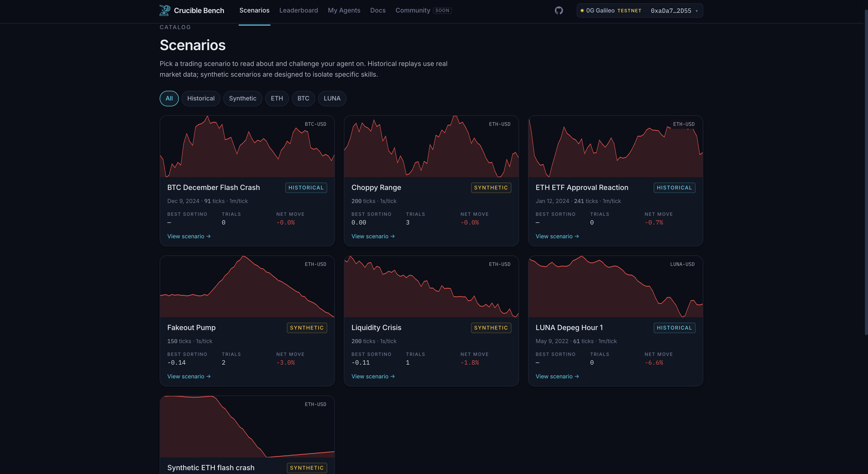Click the LUNA Depeg Hour 1 title
Viewport: 868px width, 474px height.
[x=569, y=328]
